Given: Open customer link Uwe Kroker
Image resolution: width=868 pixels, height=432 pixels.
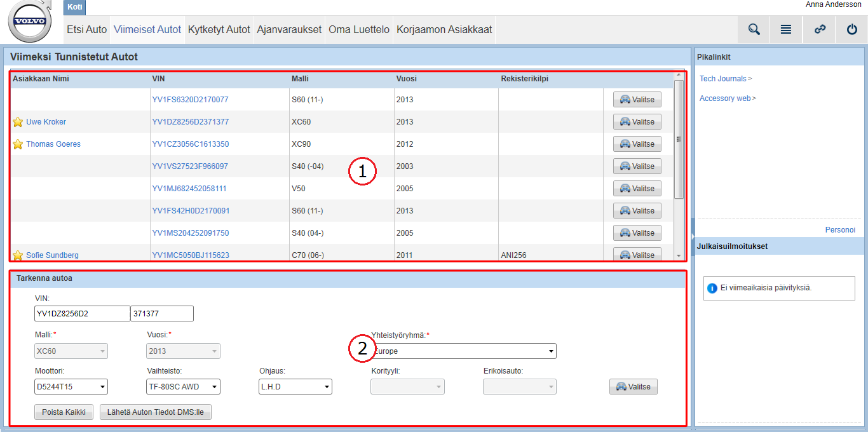Looking at the screenshot, I should tap(46, 122).
